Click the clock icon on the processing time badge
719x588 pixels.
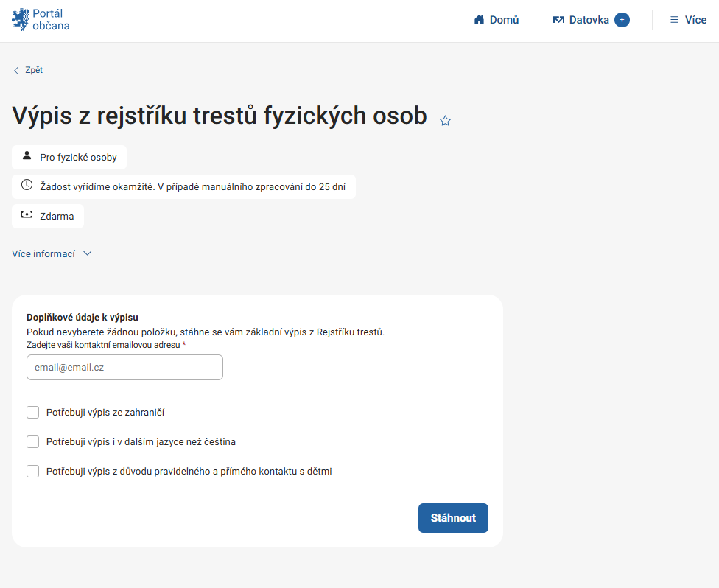pyautogui.click(x=27, y=186)
